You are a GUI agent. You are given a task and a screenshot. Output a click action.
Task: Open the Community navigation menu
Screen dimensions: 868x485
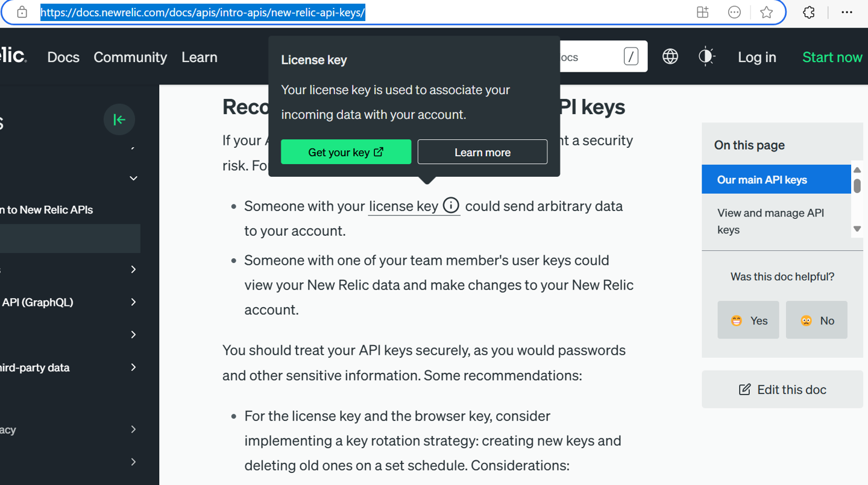coord(130,57)
